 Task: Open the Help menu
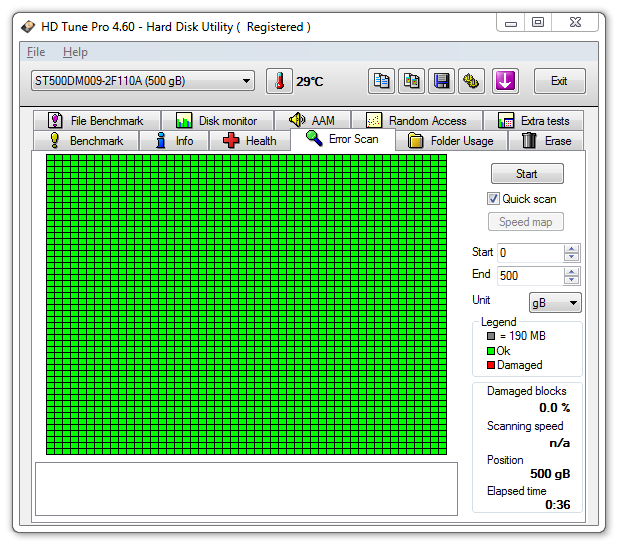(x=75, y=52)
